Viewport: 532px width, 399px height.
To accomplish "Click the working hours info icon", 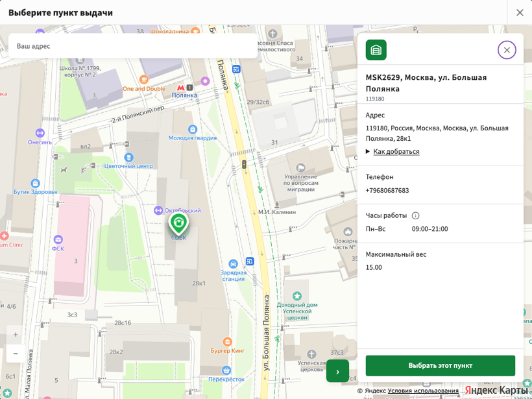I will click(415, 215).
